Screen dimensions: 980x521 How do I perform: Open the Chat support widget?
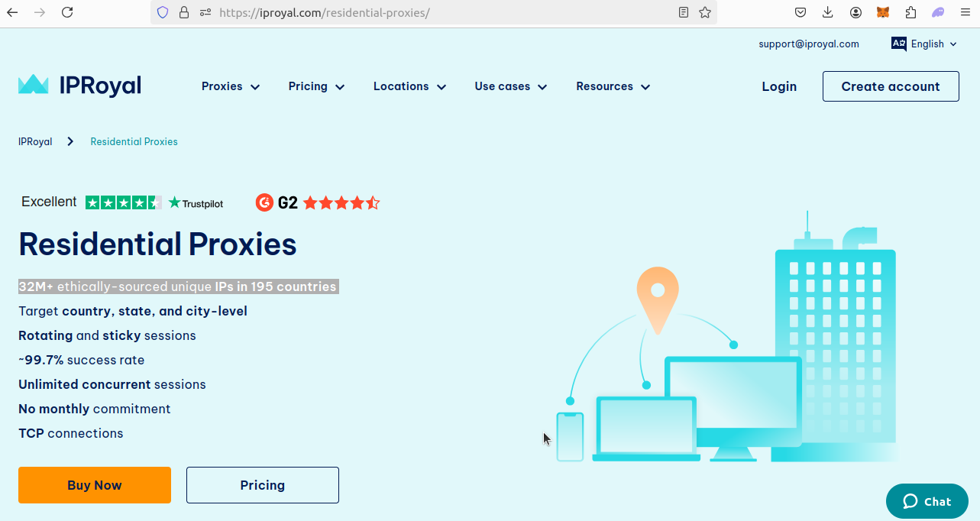click(927, 501)
